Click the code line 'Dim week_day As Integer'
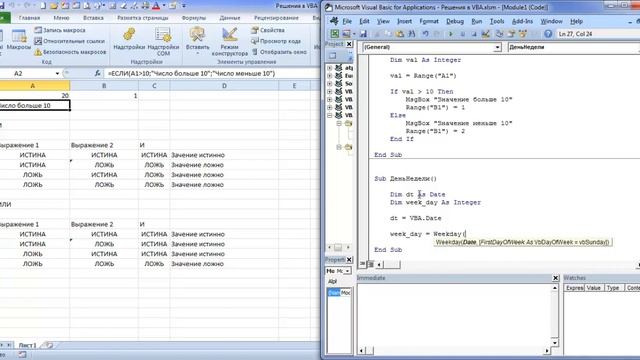 tap(435, 202)
